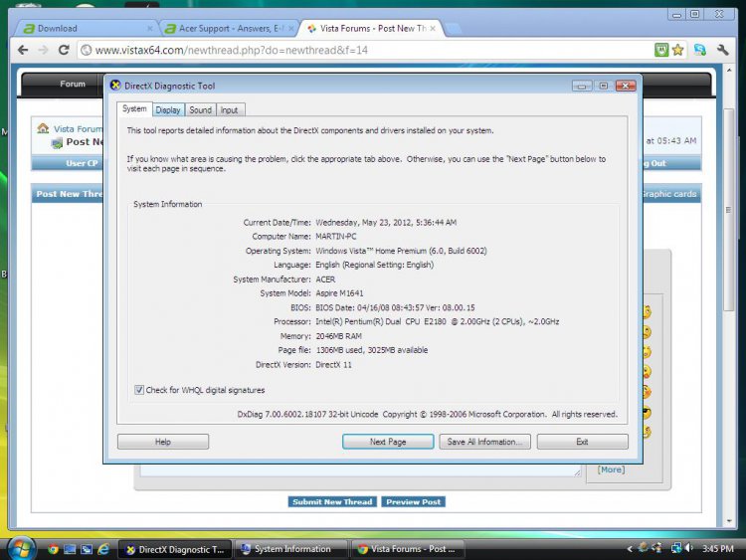The height and width of the screenshot is (560, 746).
Task: Close the Vista Forums browser tab
Action: click(433, 29)
